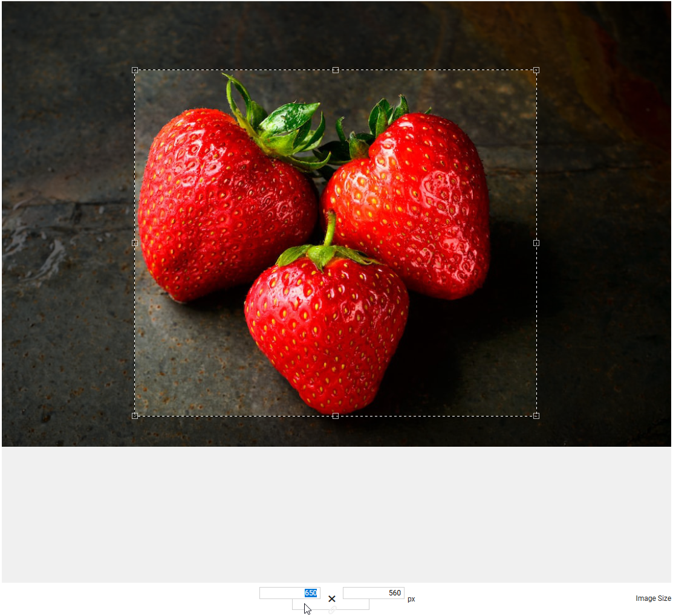673x616 pixels.
Task: Click the top-center crop handle
Action: pyautogui.click(x=336, y=70)
